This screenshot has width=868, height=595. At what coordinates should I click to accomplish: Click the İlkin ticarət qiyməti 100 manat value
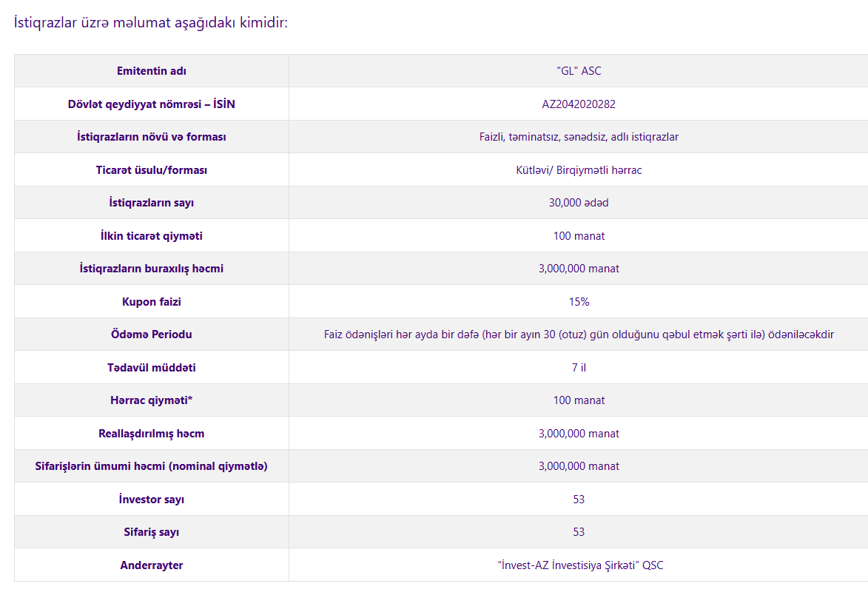click(579, 236)
